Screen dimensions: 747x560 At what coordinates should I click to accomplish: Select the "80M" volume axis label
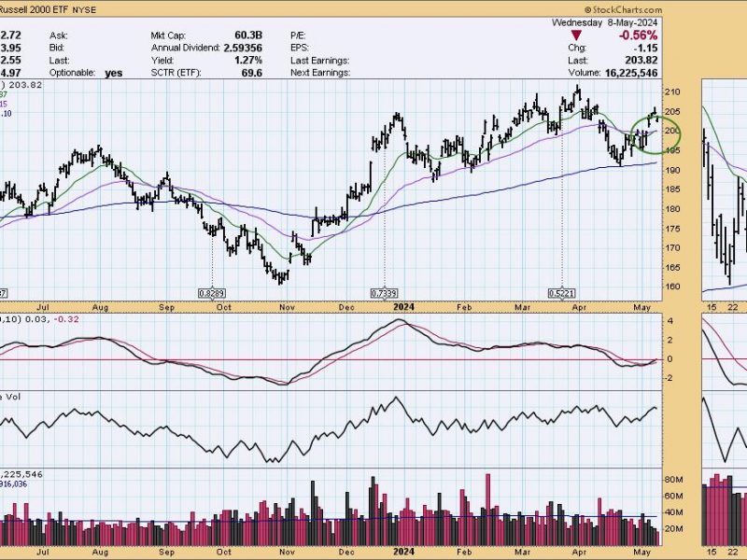coord(672,480)
